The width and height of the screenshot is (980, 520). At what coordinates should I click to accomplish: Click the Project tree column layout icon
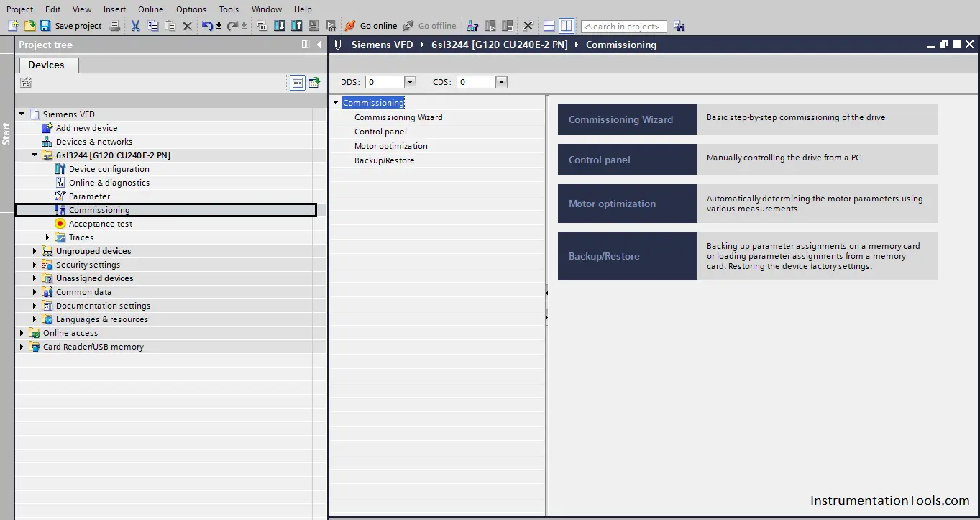[306, 45]
